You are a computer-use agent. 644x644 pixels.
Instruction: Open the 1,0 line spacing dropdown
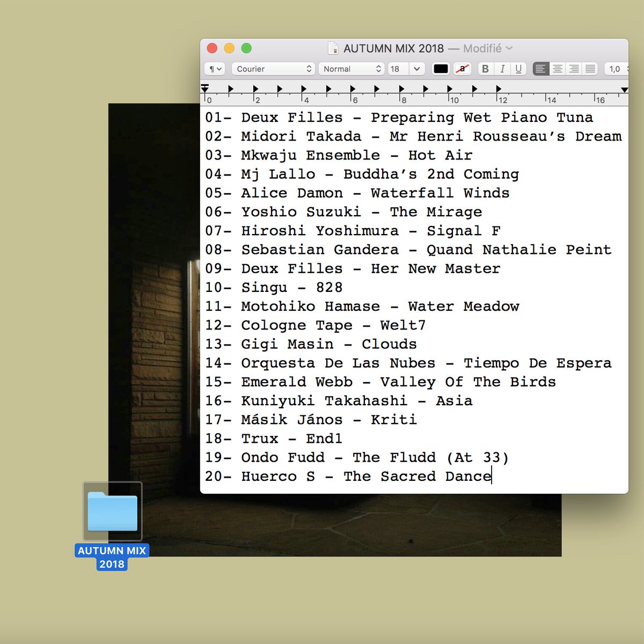tap(616, 69)
